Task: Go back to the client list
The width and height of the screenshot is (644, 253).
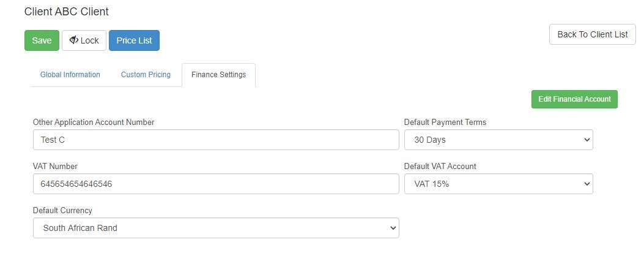Action: pyautogui.click(x=592, y=34)
